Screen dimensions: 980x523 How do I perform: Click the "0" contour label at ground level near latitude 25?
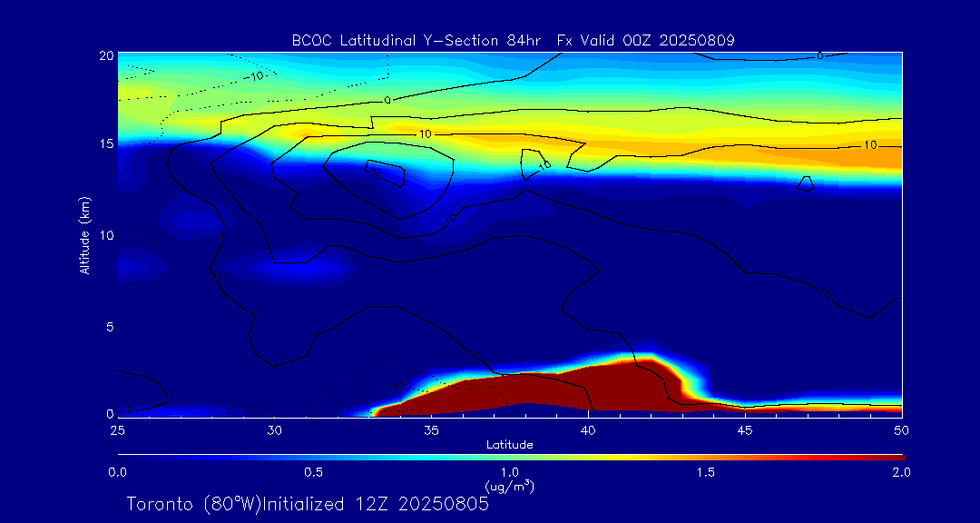[x=130, y=410]
